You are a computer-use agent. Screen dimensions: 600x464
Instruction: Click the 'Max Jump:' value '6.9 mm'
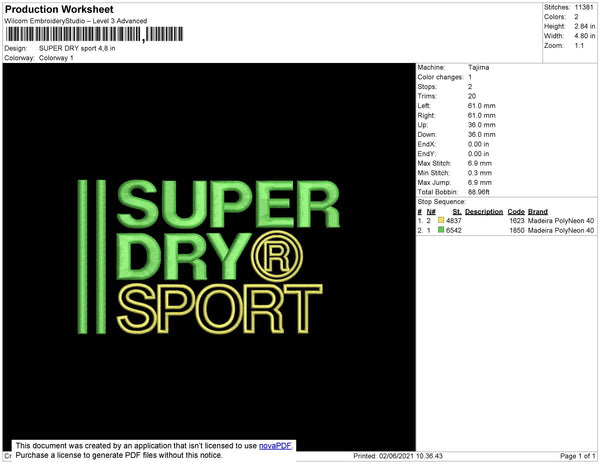[479, 182]
